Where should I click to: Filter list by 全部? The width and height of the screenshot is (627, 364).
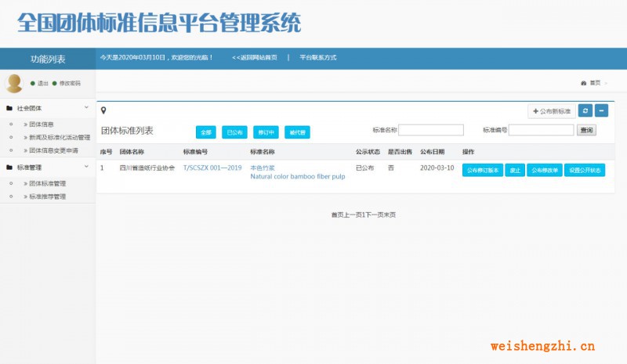pos(206,132)
